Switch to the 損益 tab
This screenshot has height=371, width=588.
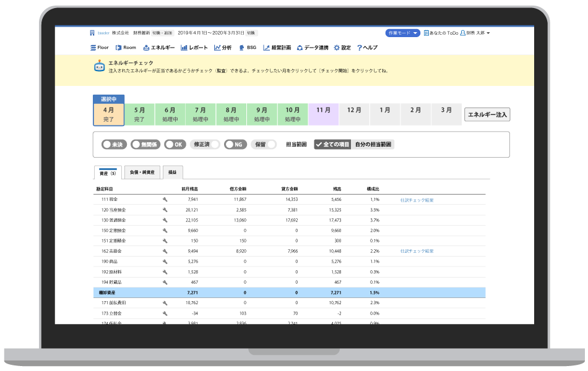tap(173, 173)
